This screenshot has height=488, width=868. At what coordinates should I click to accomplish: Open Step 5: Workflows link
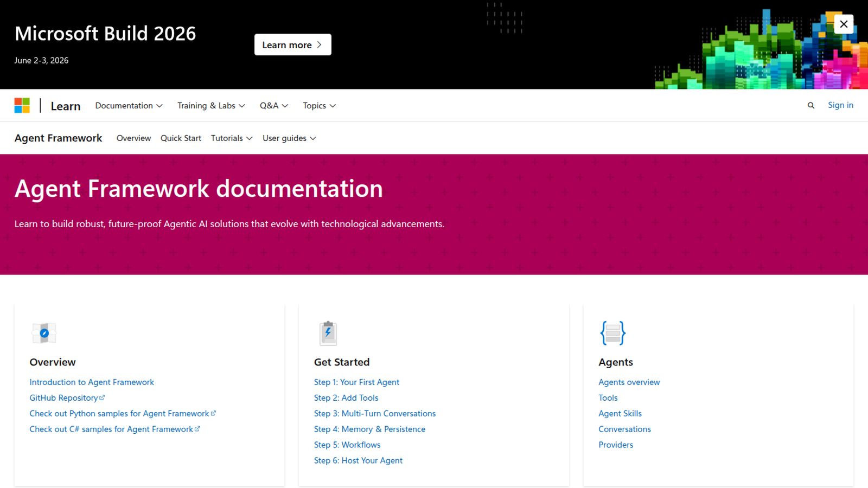(x=347, y=445)
